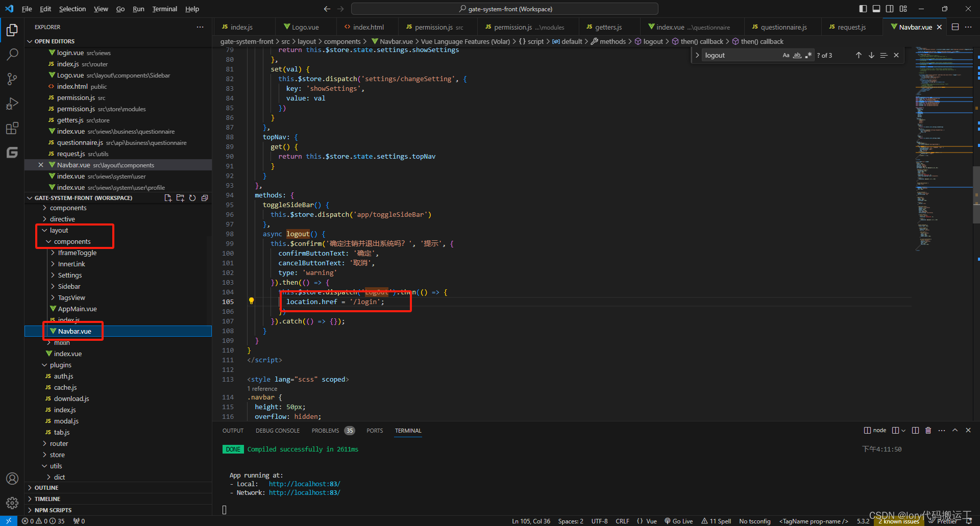
Task: Expand the Sidebar folder in tree
Action: tap(69, 286)
